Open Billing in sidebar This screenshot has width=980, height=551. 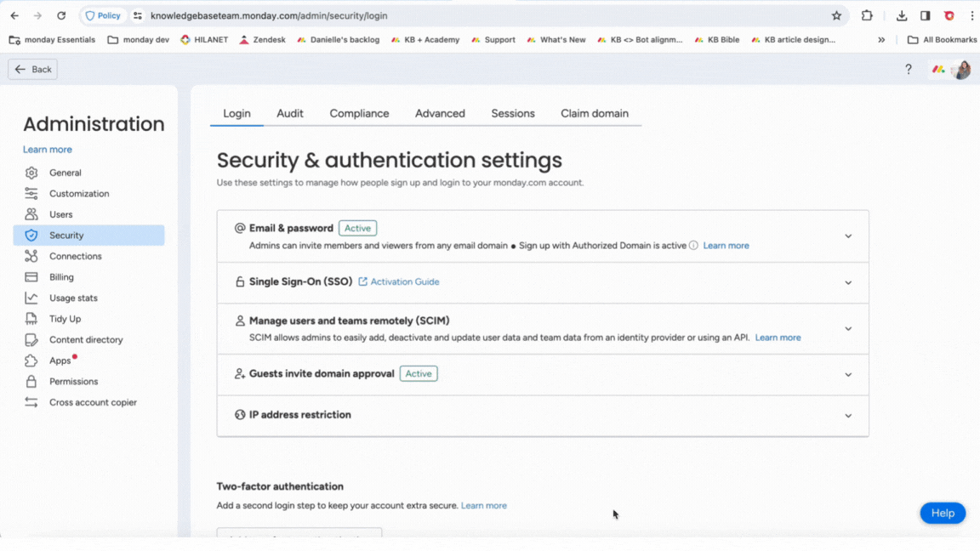pos(88,276)
